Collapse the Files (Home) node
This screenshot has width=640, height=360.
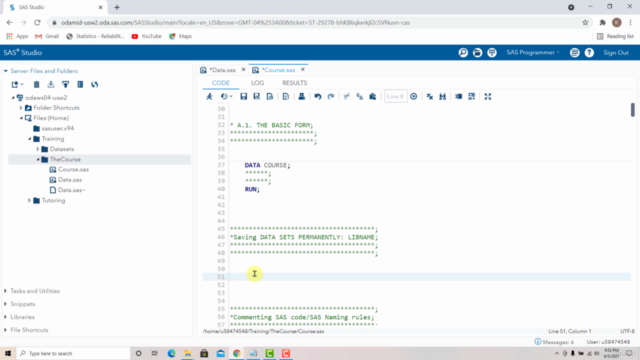21,118
